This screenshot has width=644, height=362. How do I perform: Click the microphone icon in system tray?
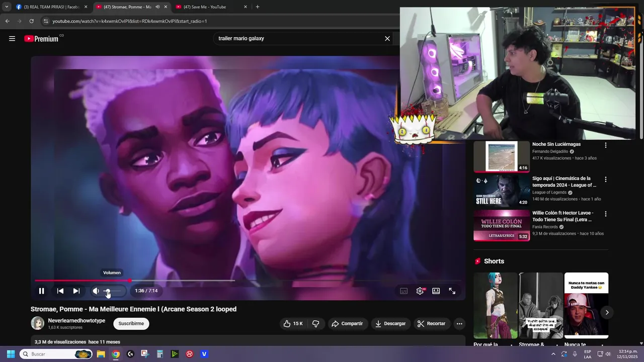pos(575,354)
